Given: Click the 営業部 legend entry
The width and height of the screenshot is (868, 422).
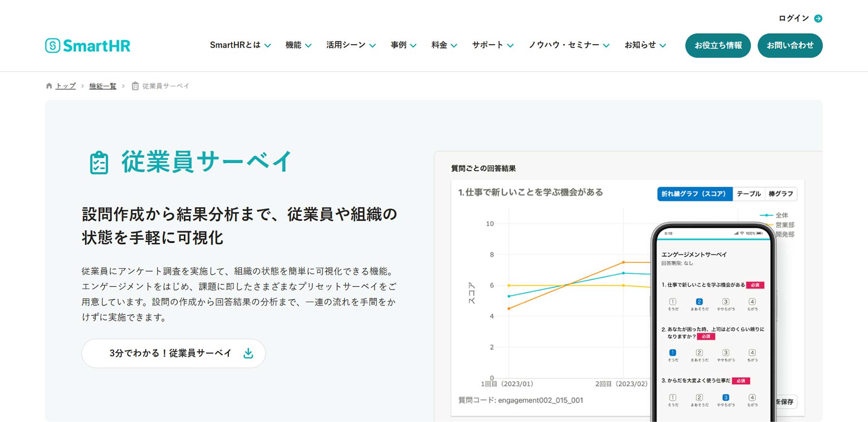Looking at the screenshot, I should [x=785, y=225].
